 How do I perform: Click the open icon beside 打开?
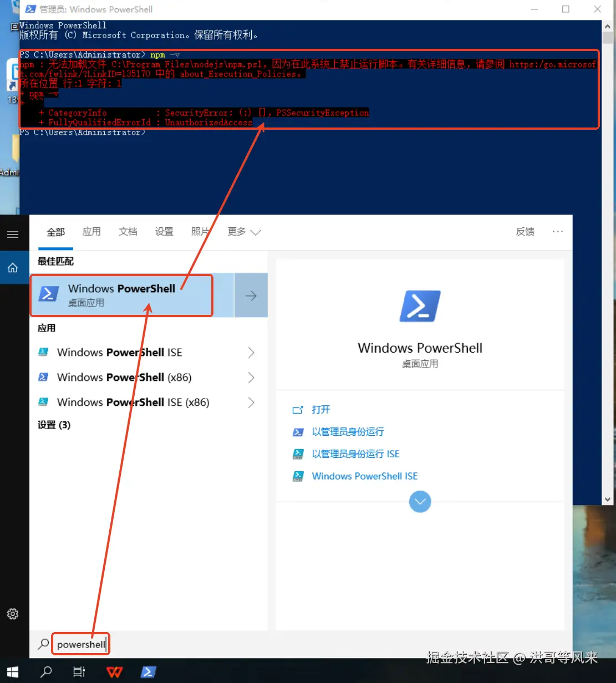point(298,410)
